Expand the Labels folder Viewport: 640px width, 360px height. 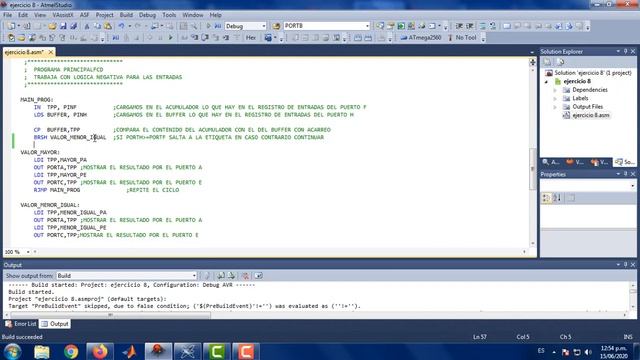(x=555, y=99)
